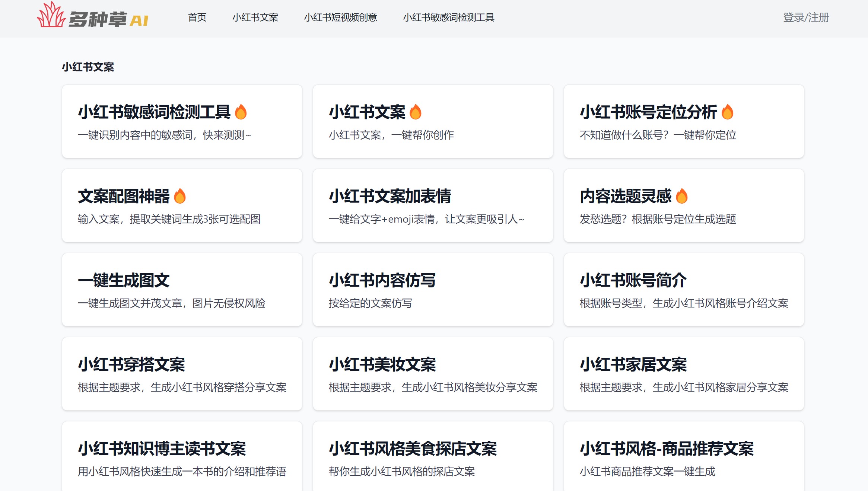Open the 小红书美妆文案 card
The image size is (868, 491).
point(433,374)
